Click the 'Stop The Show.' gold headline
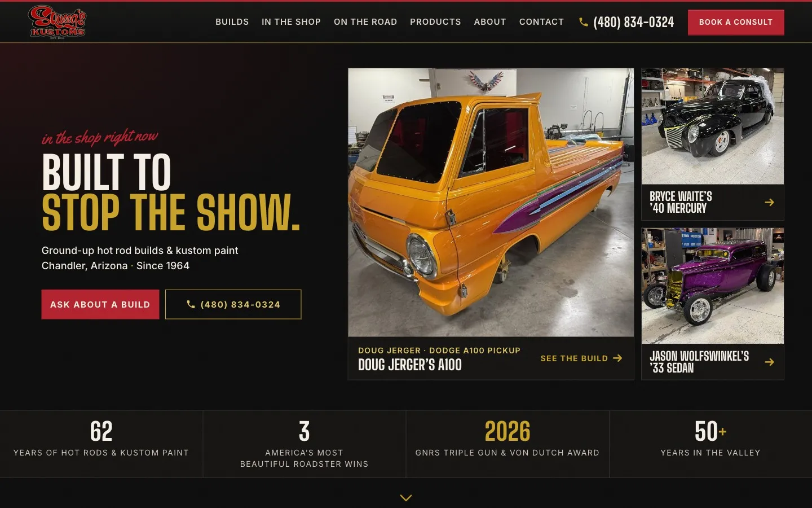This screenshot has height=508, width=812. coord(171,213)
